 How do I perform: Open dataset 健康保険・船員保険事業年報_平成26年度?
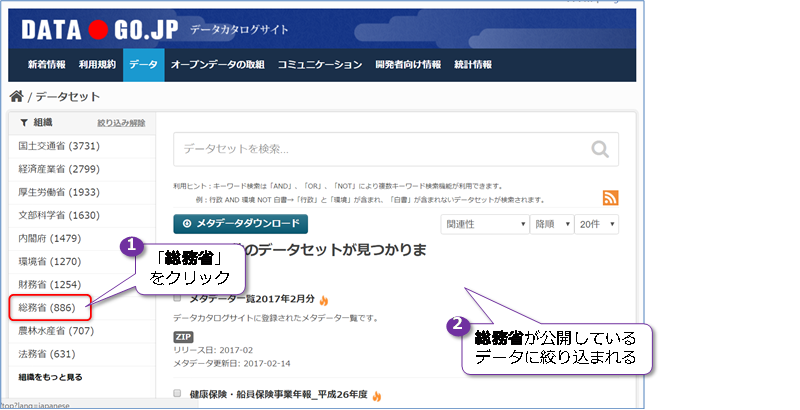click(x=279, y=394)
